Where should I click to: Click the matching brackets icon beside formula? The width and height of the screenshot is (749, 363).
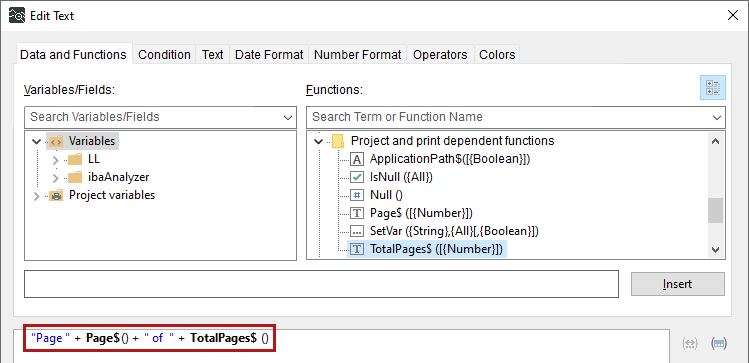point(690,343)
